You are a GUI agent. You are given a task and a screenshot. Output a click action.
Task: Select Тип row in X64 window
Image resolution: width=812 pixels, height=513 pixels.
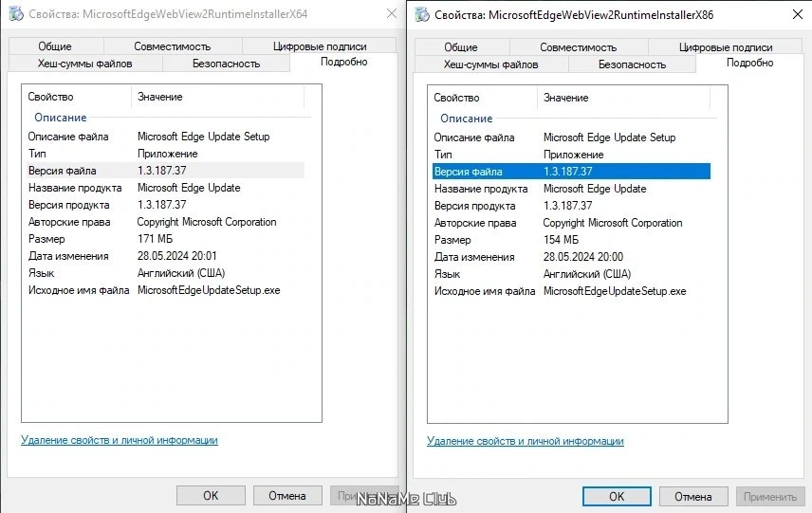(x=165, y=154)
